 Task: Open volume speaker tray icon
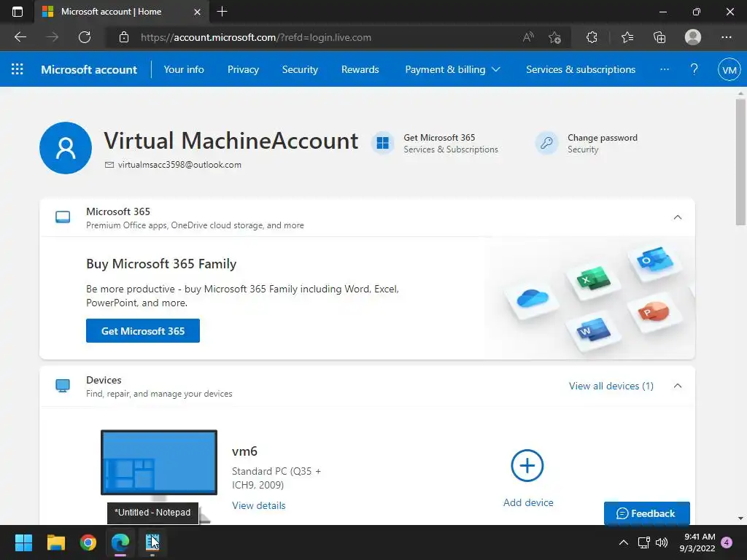point(662,542)
